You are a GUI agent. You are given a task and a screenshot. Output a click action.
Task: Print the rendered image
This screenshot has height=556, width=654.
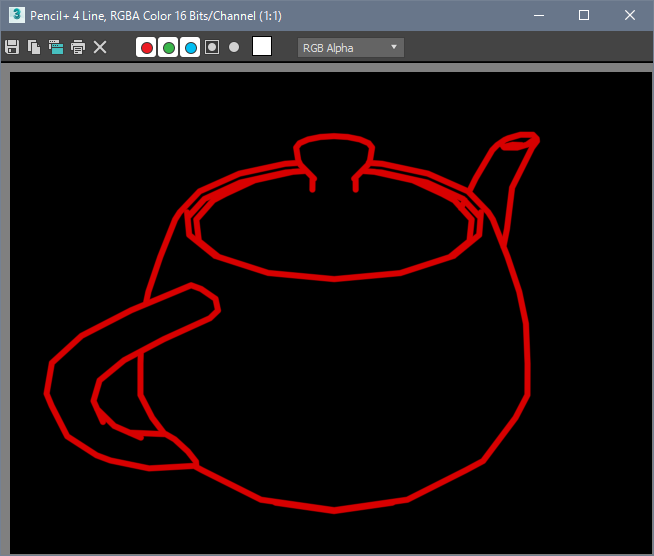[77, 47]
